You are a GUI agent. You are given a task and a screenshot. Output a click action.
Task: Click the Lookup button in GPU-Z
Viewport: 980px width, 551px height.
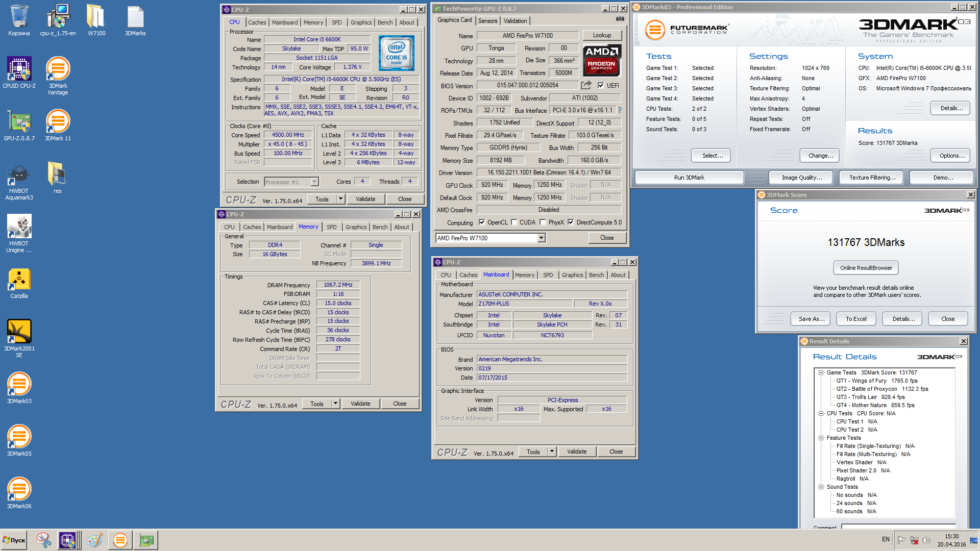click(602, 35)
